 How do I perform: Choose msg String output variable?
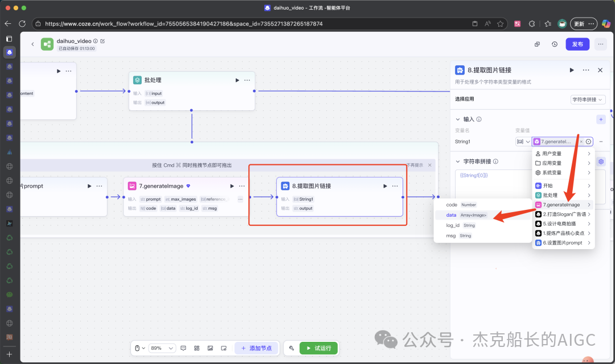point(482,236)
